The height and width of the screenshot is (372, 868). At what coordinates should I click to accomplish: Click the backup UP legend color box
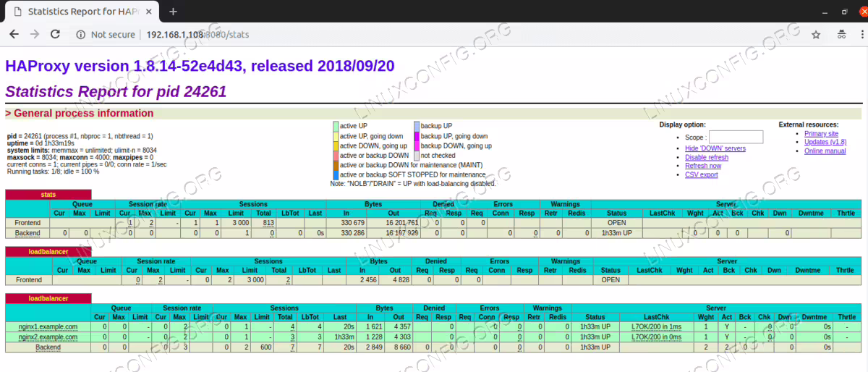(417, 126)
